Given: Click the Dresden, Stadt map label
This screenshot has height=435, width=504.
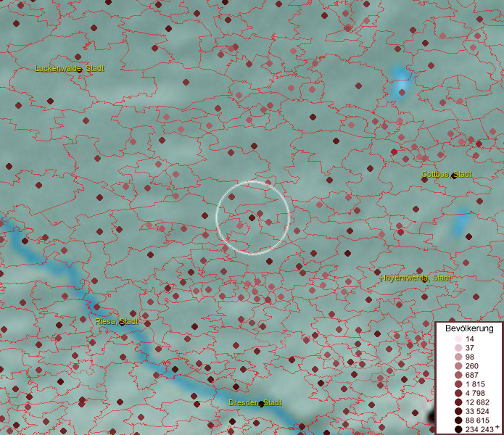Looking at the screenshot, I should tap(255, 402).
